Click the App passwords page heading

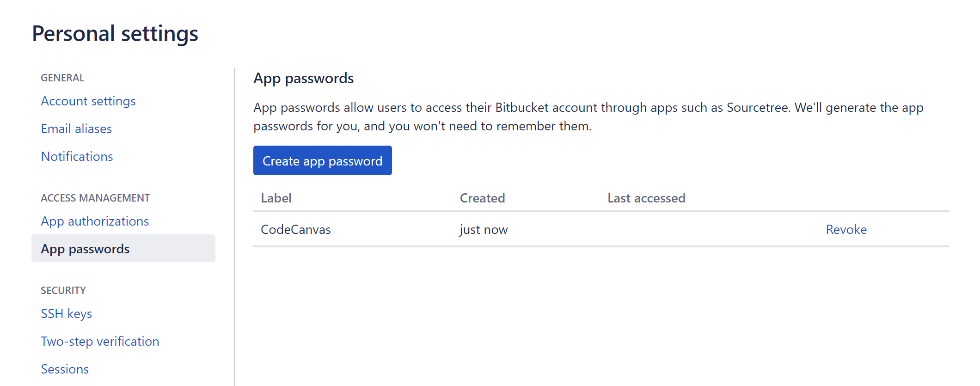[x=303, y=78]
